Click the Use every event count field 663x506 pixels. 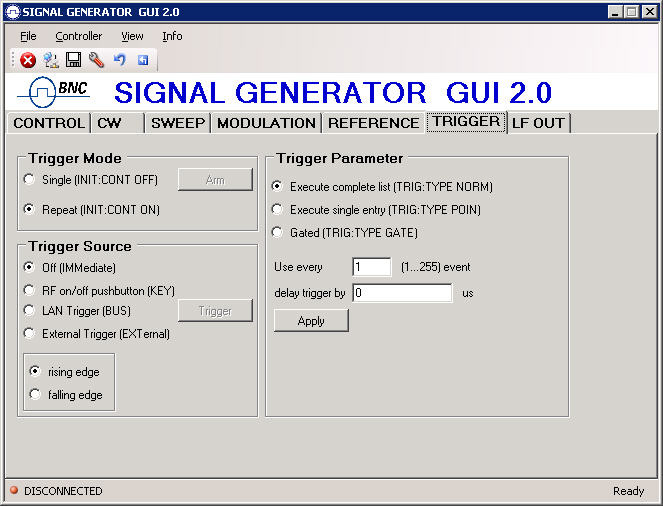(372, 267)
